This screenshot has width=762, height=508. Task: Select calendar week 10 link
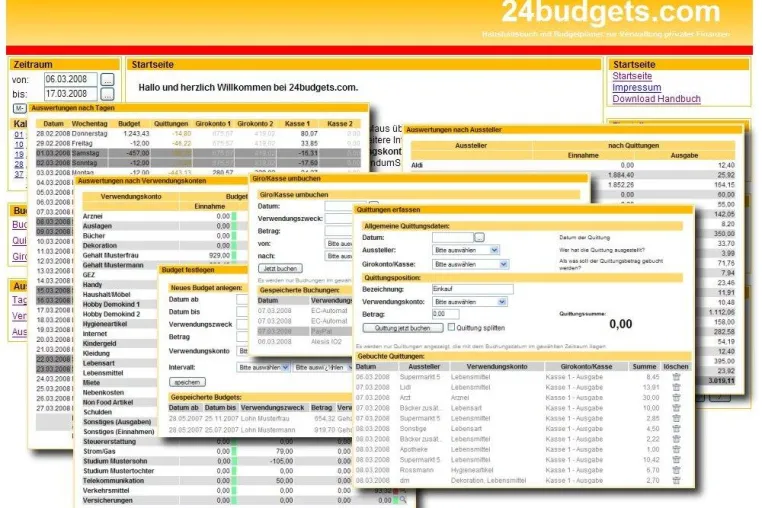click(x=19, y=144)
